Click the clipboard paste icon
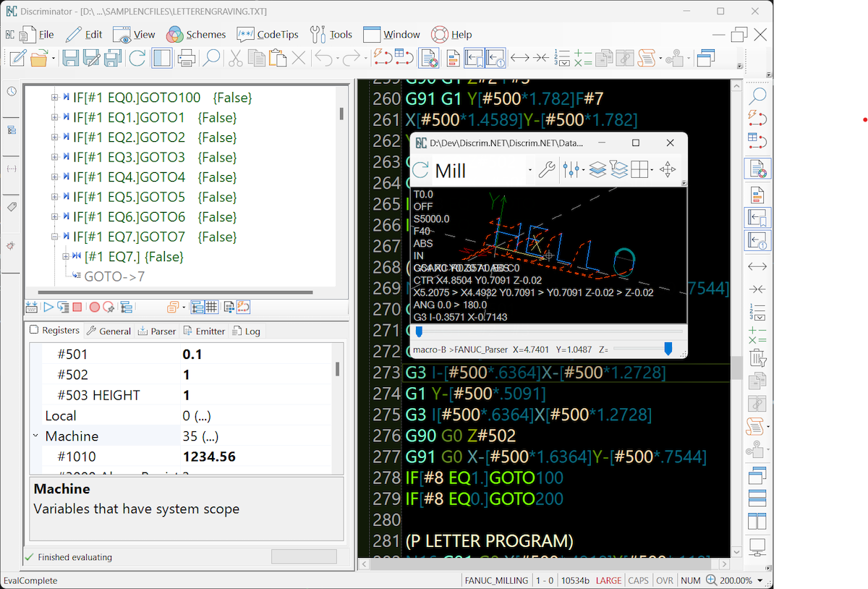Image resolution: width=868 pixels, height=589 pixels. (278, 58)
